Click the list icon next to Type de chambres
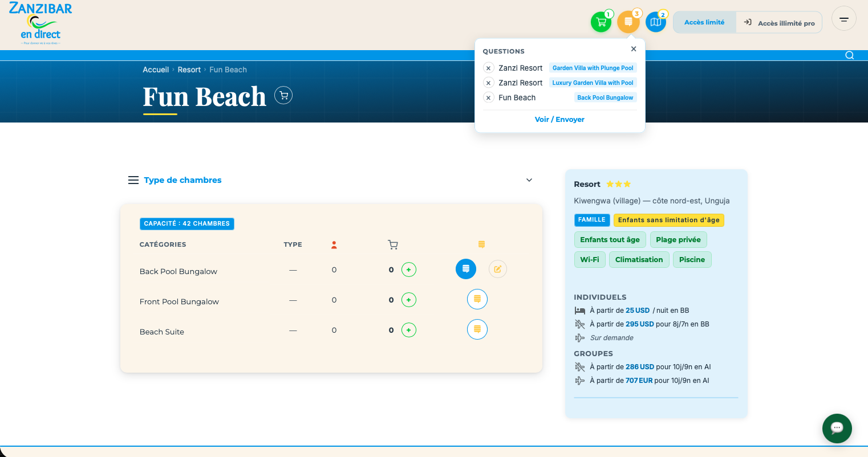Viewport: 868px width, 457px height. pyautogui.click(x=133, y=180)
